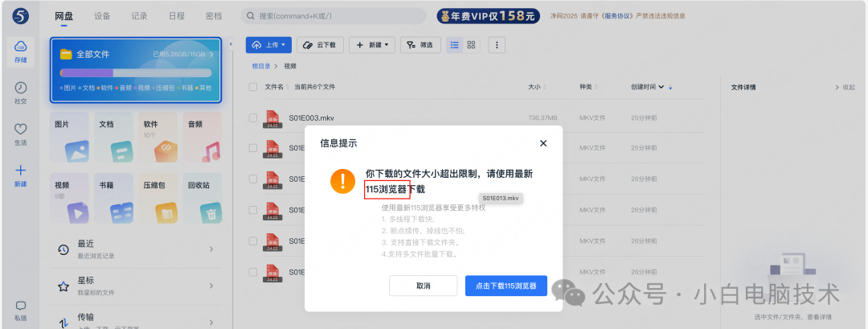This screenshot has width=868, height=329.
Task: Switch to the 设备 tab
Action: point(102,16)
